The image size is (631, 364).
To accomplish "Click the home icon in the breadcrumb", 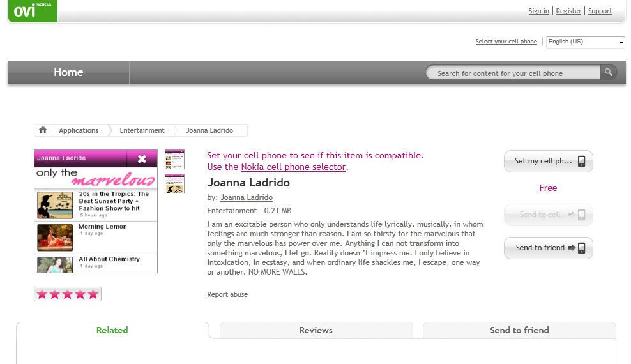I will pyautogui.click(x=43, y=130).
